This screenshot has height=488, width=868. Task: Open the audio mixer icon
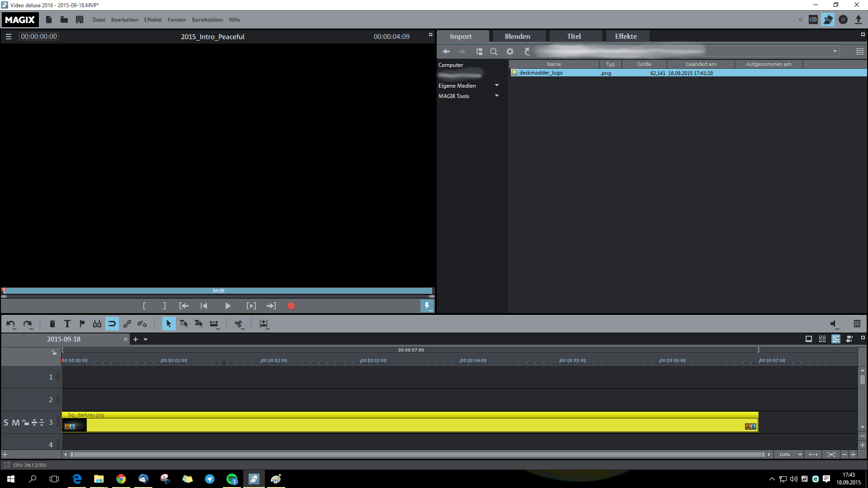pyautogui.click(x=857, y=324)
